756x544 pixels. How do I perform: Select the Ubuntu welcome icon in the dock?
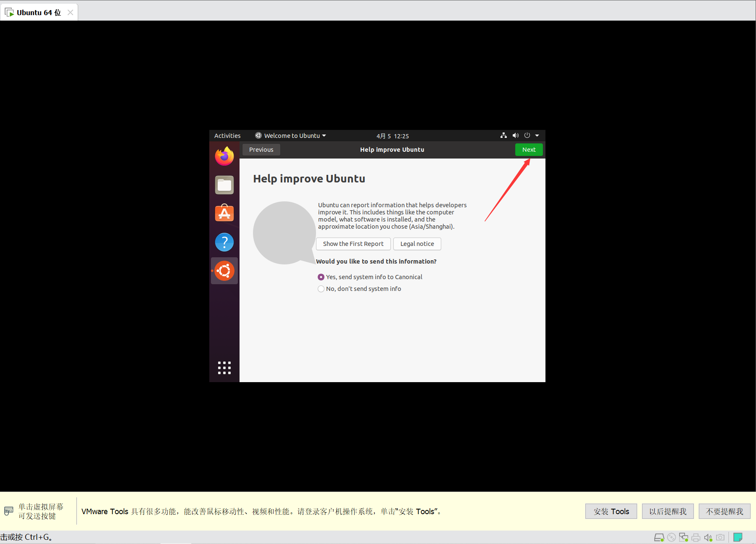click(x=224, y=271)
